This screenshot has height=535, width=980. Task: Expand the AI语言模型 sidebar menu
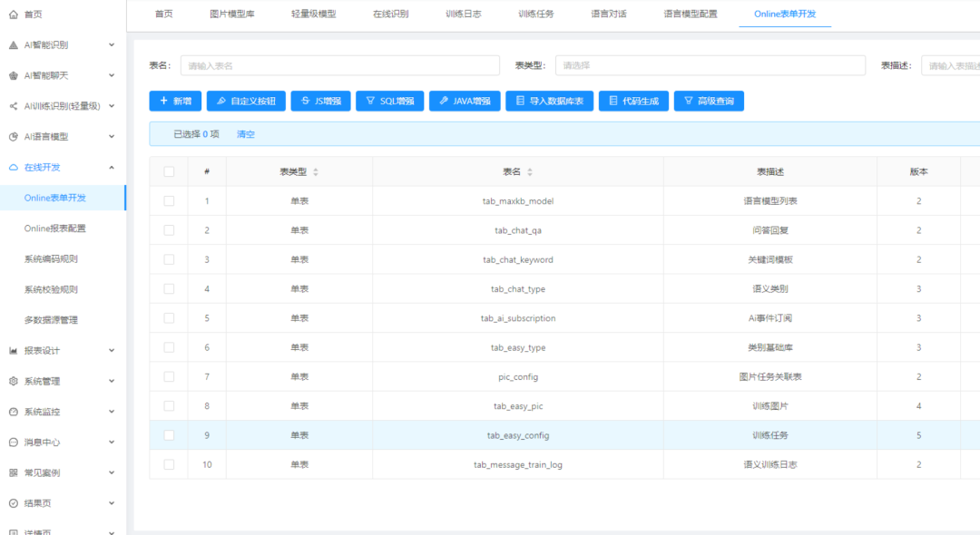(62, 137)
